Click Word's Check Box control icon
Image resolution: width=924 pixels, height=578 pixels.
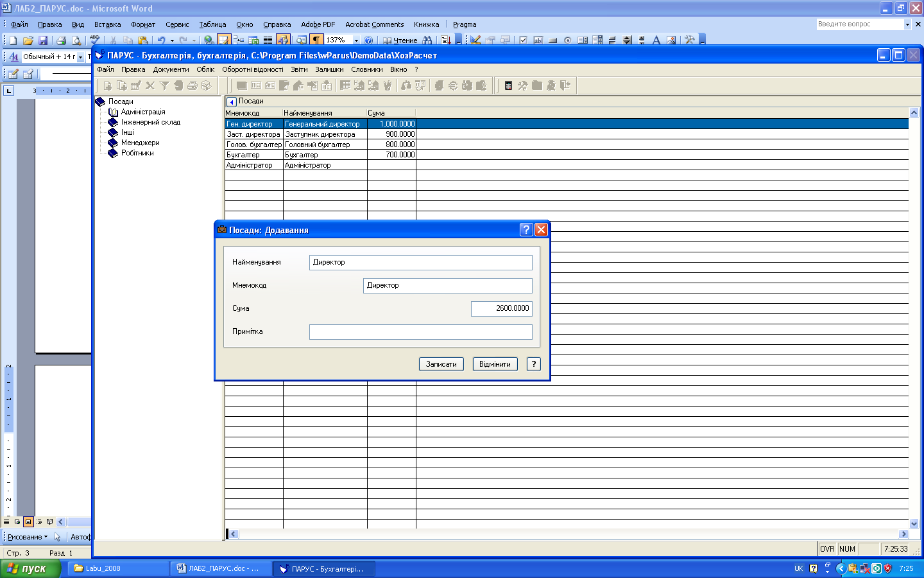pyautogui.click(x=523, y=40)
